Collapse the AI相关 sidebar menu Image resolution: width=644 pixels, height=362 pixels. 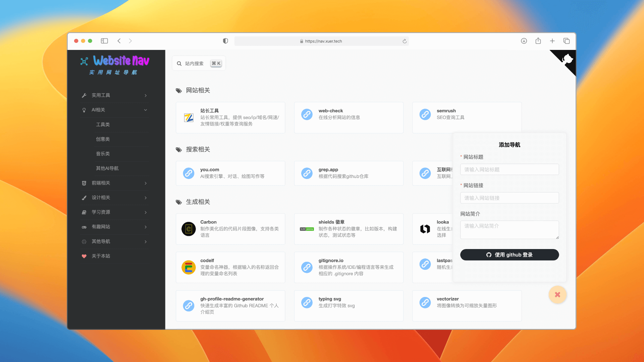tap(115, 110)
